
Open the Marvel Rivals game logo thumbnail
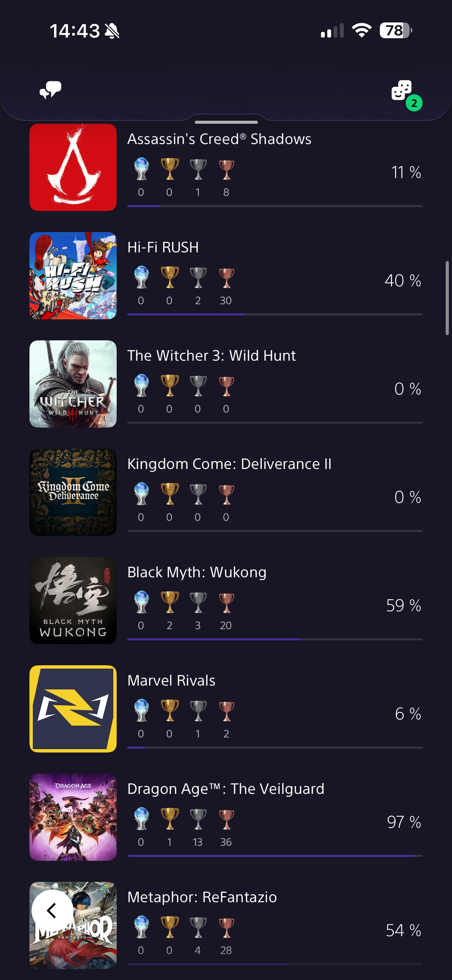point(73,709)
